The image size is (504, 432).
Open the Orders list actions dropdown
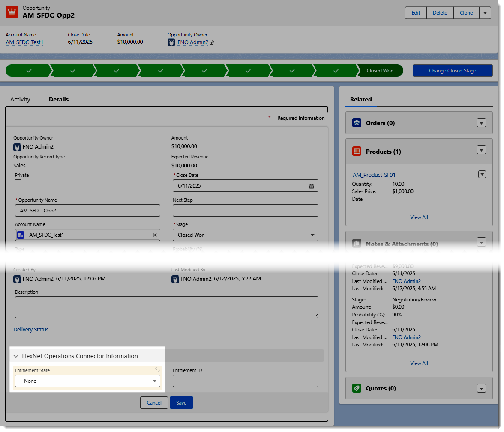pyautogui.click(x=482, y=123)
